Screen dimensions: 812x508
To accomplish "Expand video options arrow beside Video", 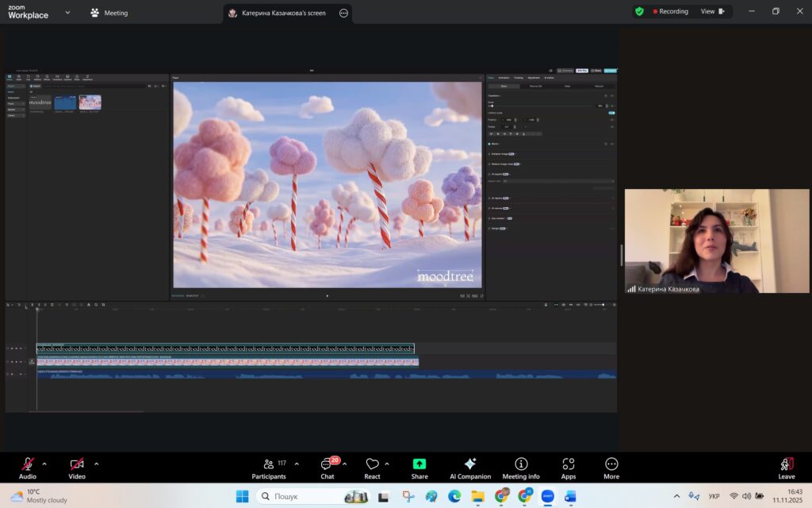I will (x=97, y=464).
